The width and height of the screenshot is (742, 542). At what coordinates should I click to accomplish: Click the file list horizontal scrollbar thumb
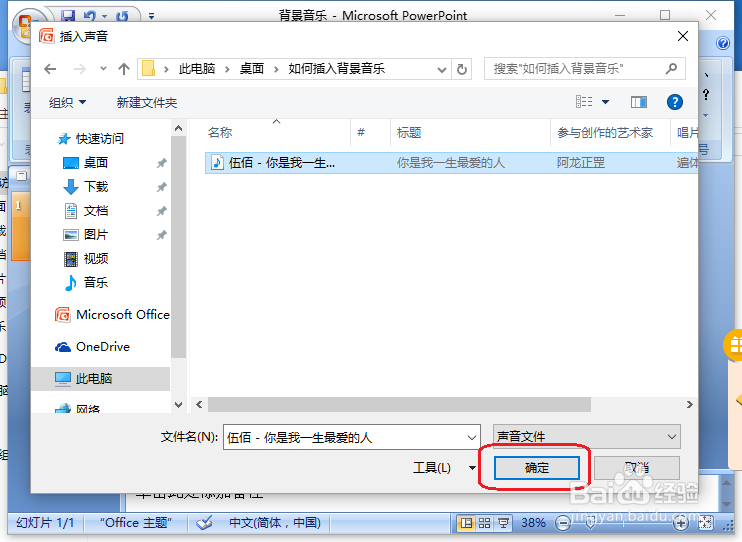(399, 405)
